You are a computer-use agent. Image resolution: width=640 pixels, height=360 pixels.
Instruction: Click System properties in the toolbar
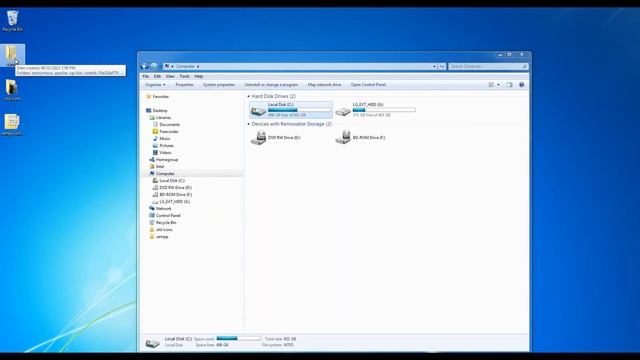pyautogui.click(x=219, y=85)
